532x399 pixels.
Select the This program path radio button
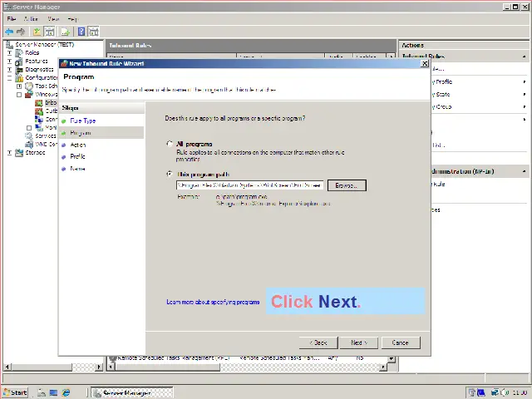(x=170, y=175)
